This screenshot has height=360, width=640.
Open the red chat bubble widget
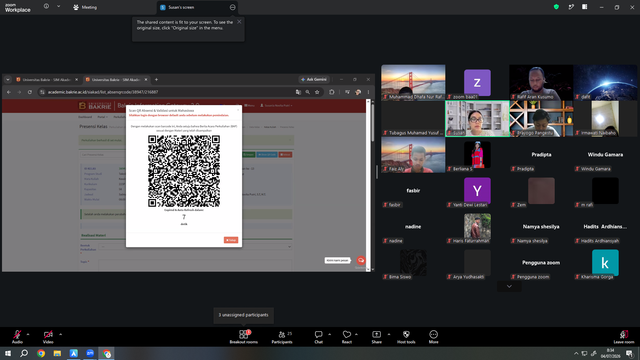(x=361, y=260)
